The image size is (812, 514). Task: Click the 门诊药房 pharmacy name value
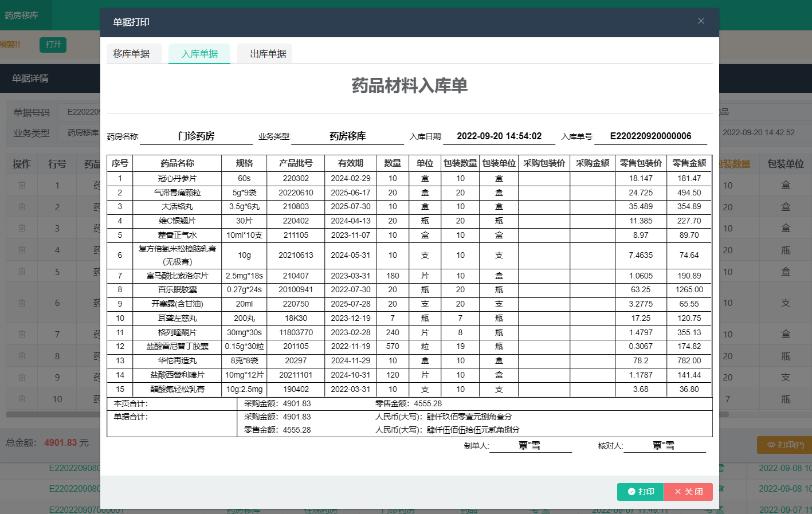pos(196,136)
